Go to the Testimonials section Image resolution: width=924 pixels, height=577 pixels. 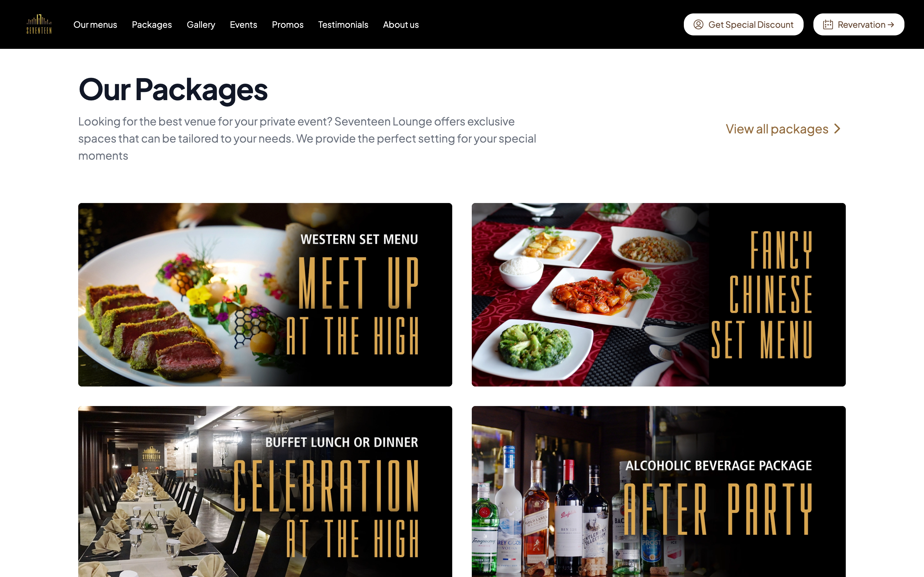343,24
